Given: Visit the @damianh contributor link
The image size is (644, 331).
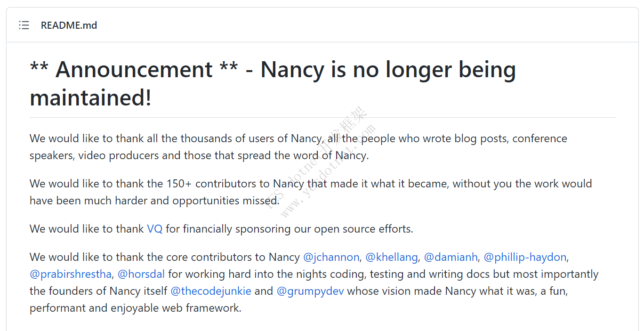Looking at the screenshot, I should pos(451,257).
